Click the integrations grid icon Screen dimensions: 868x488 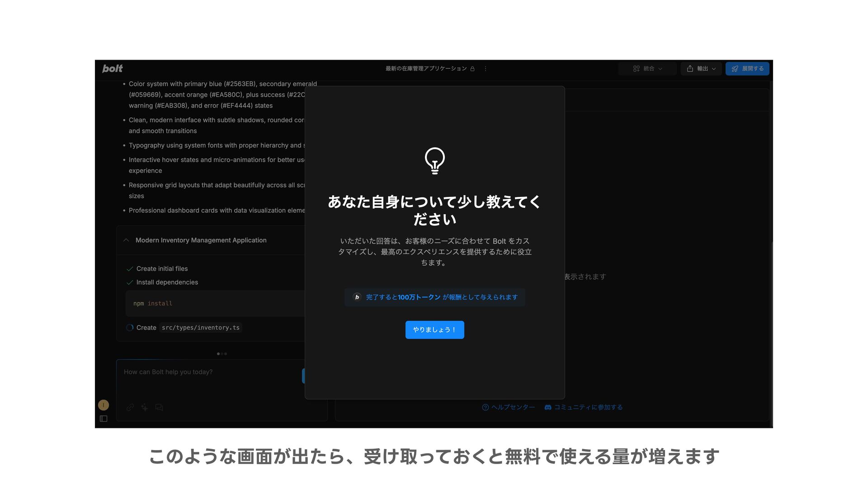point(637,69)
